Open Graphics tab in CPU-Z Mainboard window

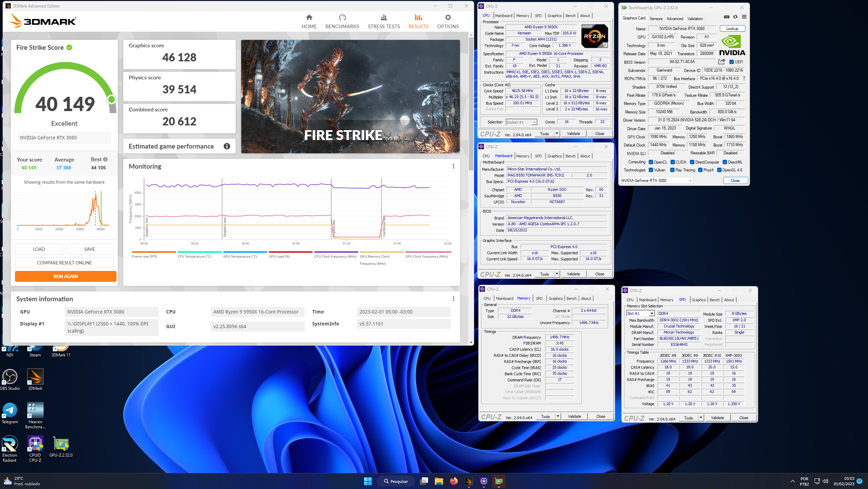[554, 156]
